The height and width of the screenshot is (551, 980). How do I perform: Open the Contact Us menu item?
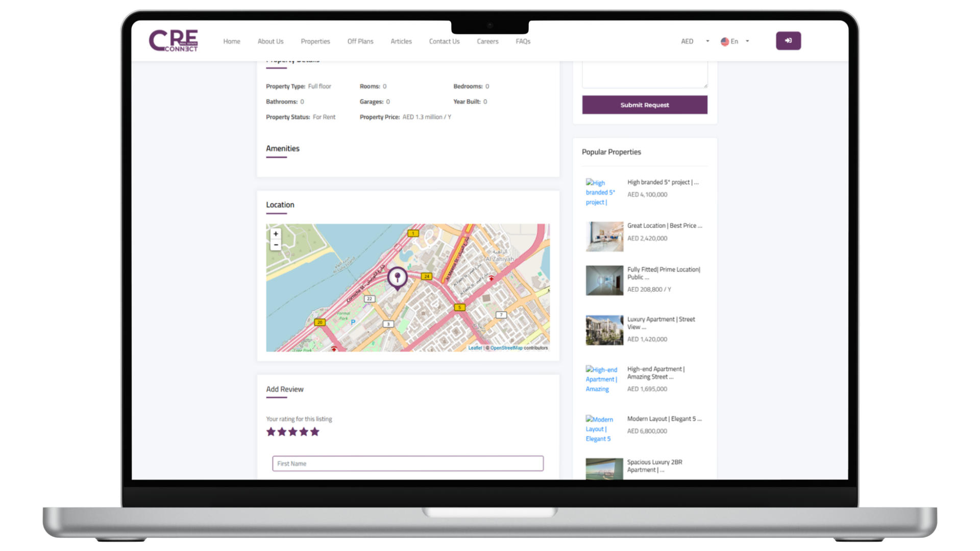444,41
